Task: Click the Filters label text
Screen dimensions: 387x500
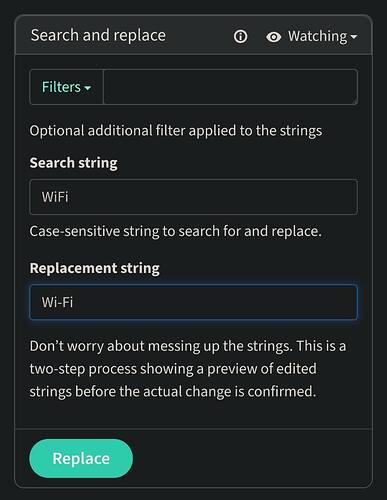Action: [61, 87]
